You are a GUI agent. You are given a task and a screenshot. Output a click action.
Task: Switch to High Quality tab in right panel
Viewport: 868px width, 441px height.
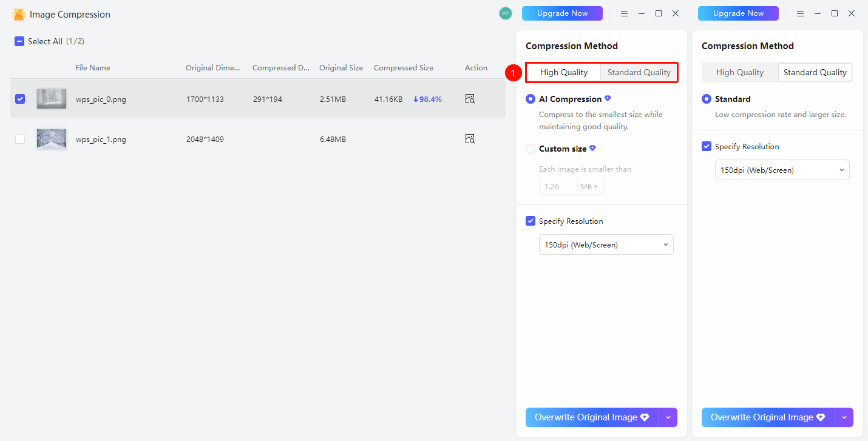pyautogui.click(x=740, y=72)
